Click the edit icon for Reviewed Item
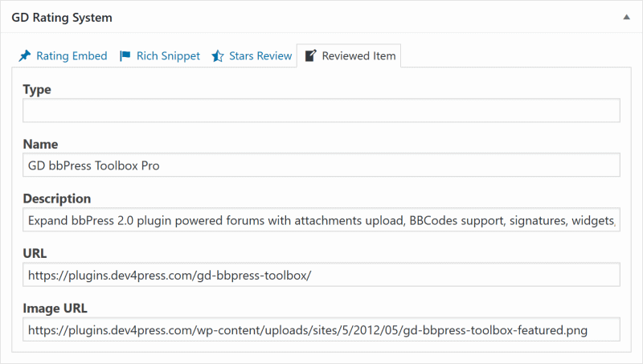This screenshot has width=643, height=364. [x=311, y=55]
